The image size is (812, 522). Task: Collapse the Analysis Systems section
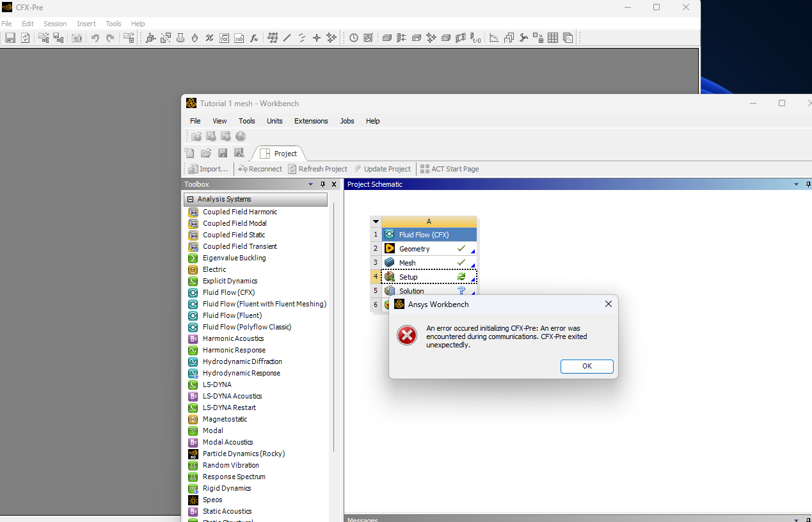190,199
